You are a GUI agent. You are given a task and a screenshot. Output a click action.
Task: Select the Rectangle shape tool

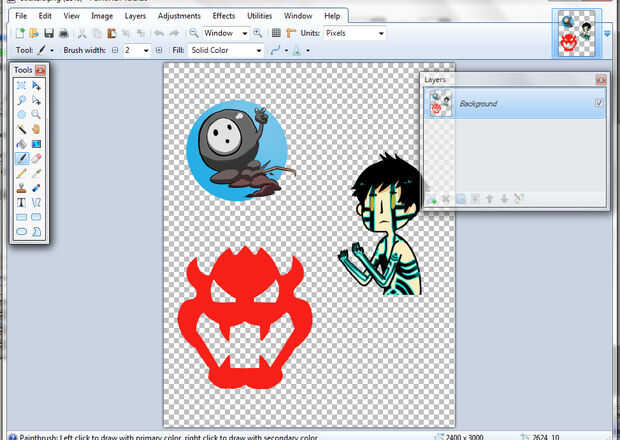21,217
